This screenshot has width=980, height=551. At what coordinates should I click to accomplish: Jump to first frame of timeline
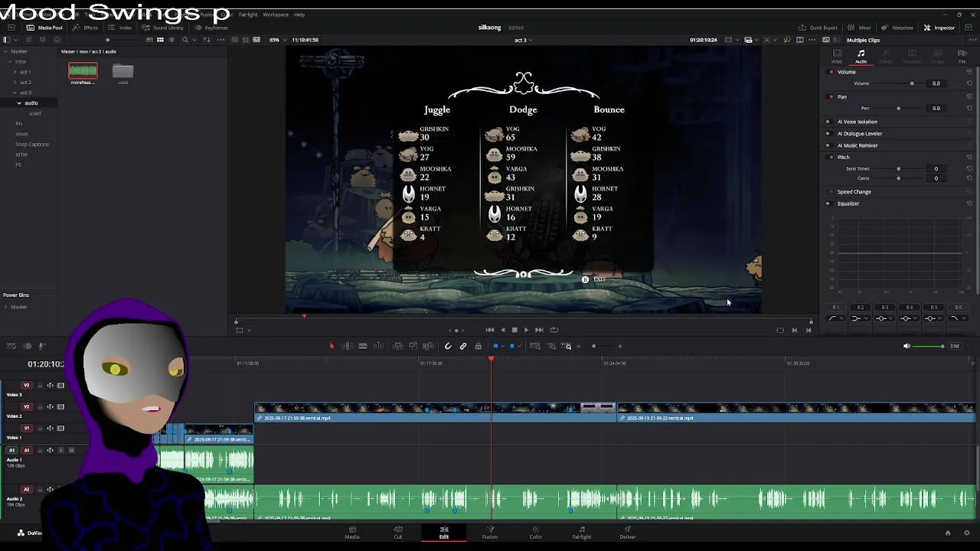coord(490,330)
